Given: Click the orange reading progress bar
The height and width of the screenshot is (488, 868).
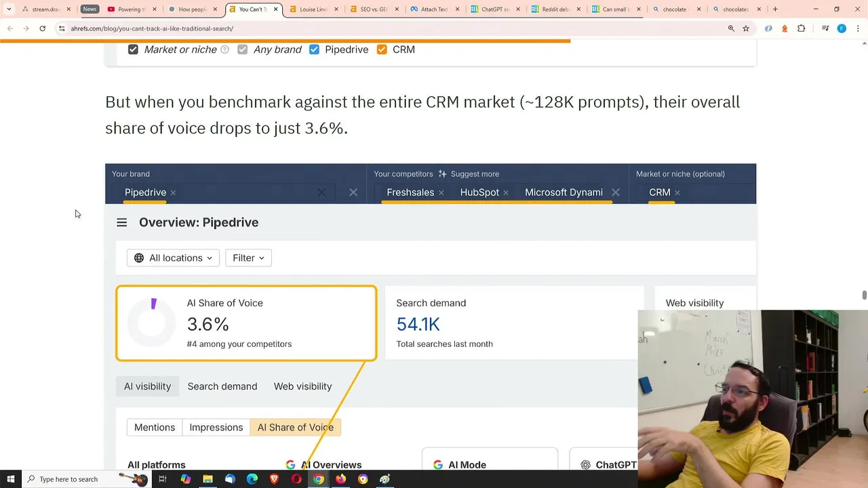Looking at the screenshot, I should (285, 41).
